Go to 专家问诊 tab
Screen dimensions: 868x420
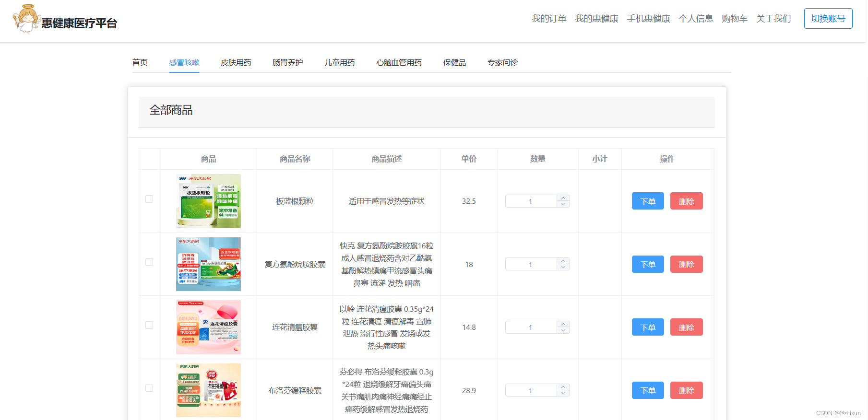[503, 62]
